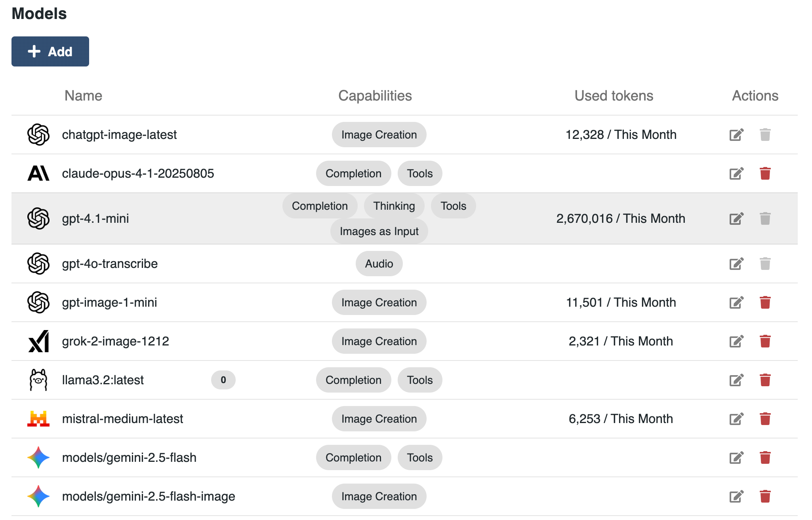
Task: Select the gpt-4.1-mini model name
Action: 95,219
